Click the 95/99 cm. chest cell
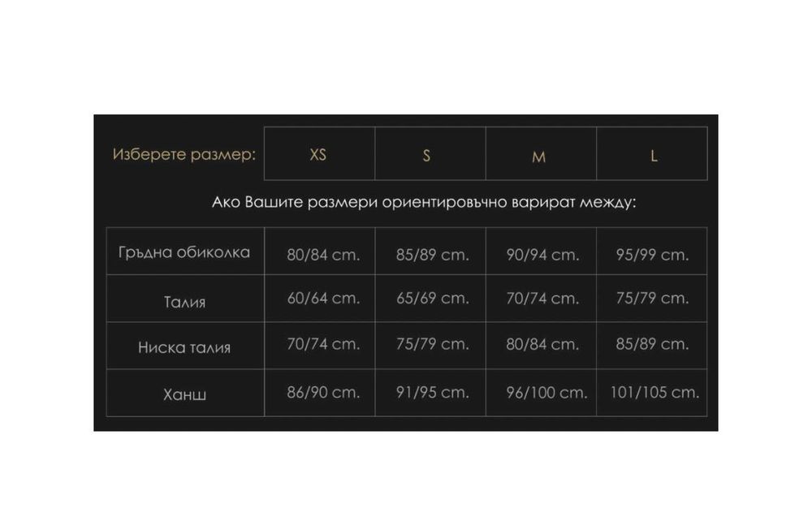 point(652,254)
